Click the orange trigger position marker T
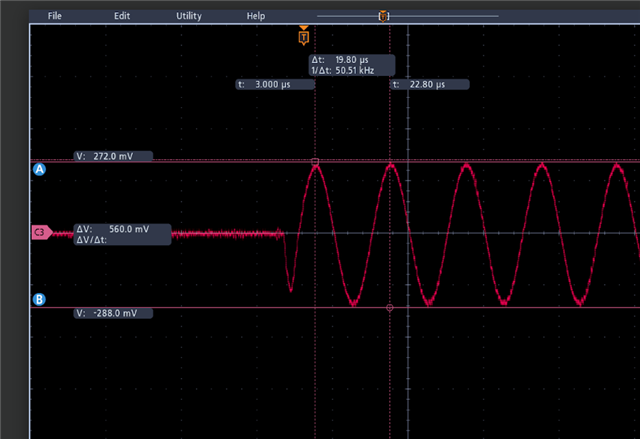 (303, 36)
